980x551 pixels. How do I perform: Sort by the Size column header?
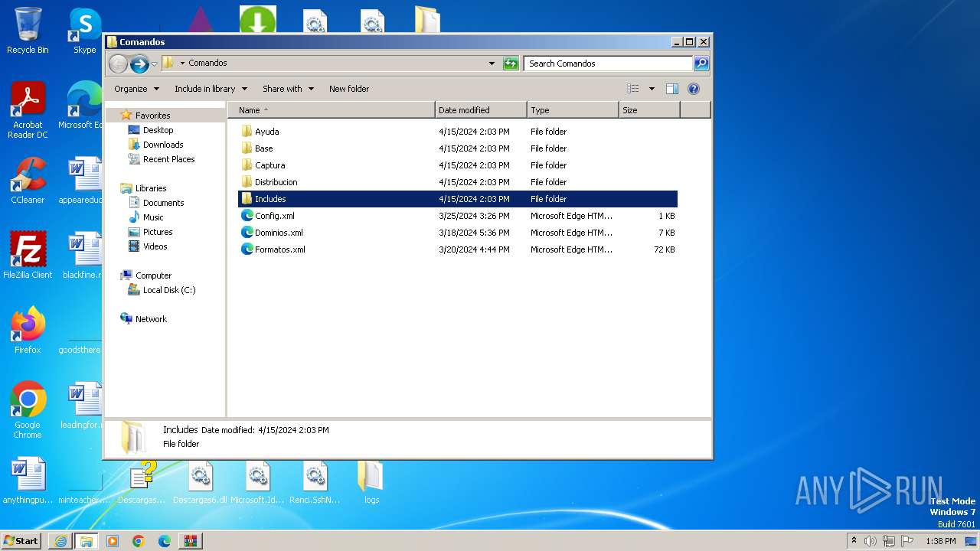649,110
